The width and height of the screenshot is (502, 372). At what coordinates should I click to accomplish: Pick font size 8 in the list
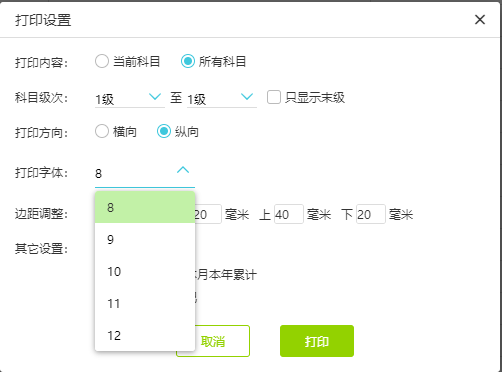click(145, 207)
